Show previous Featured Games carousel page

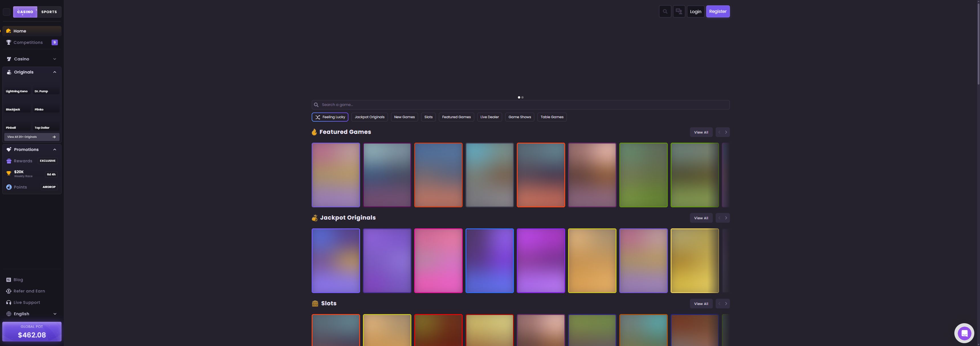pyautogui.click(x=719, y=132)
